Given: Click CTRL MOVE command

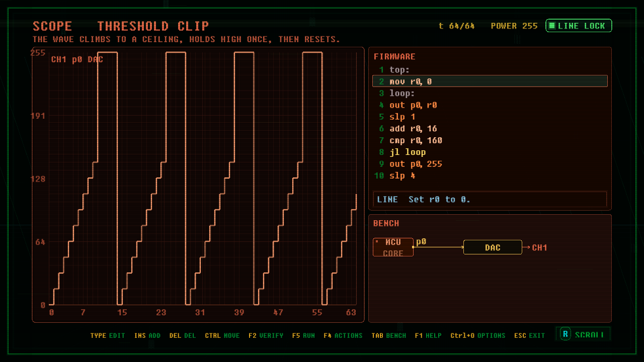Looking at the screenshot, I should point(222,335).
